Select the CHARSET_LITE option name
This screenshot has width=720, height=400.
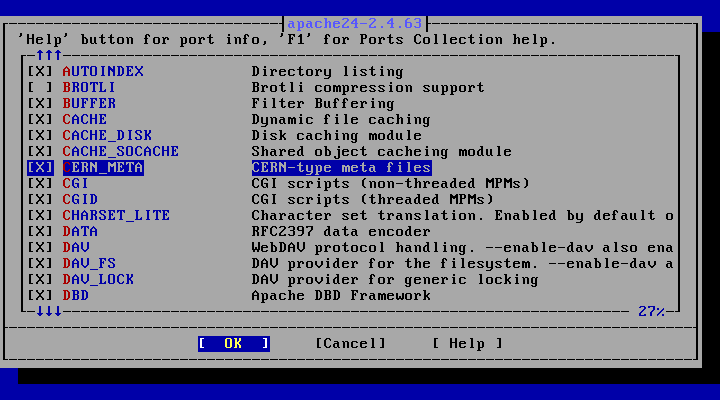[x=117, y=216]
